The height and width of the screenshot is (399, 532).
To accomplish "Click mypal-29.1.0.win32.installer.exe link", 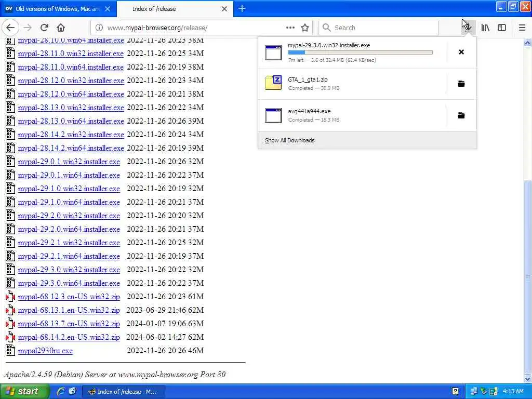I will [x=69, y=189].
